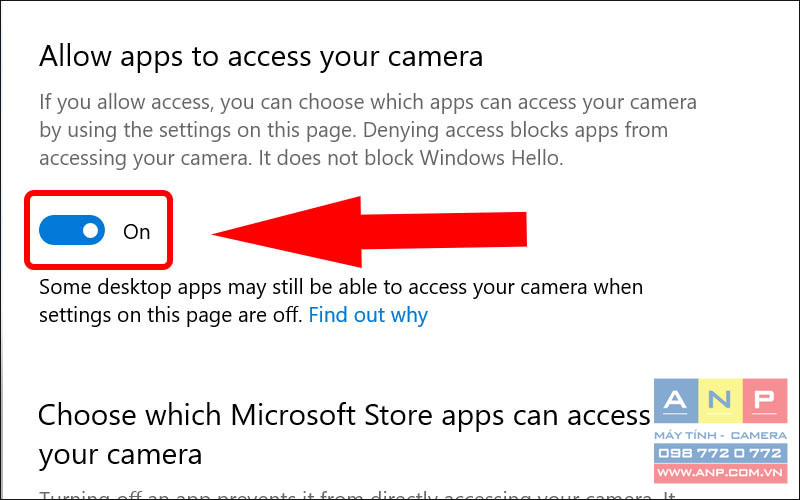Click the "On" label beside the toggle
This screenshot has width=800, height=500.
(x=136, y=232)
